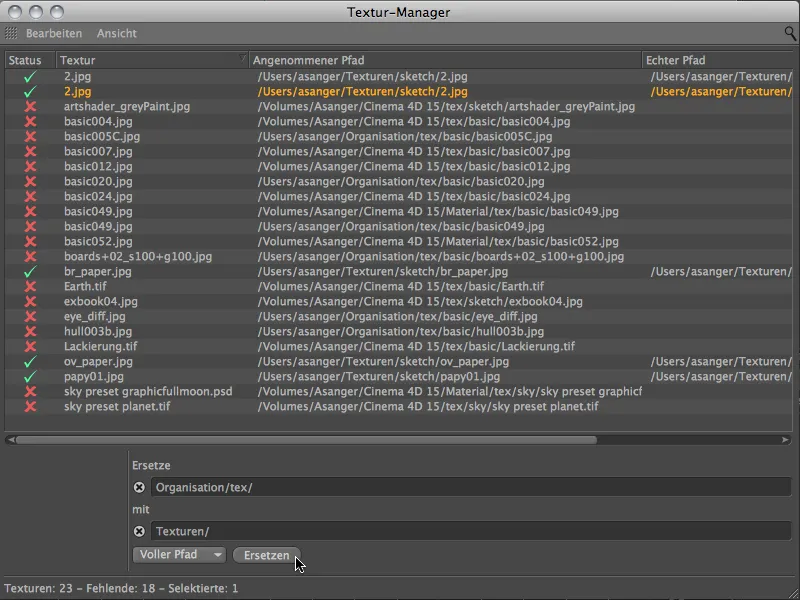800x600 pixels.
Task: Click the left scroll arrow of horizontal scrollbar
Action: pos(11,440)
